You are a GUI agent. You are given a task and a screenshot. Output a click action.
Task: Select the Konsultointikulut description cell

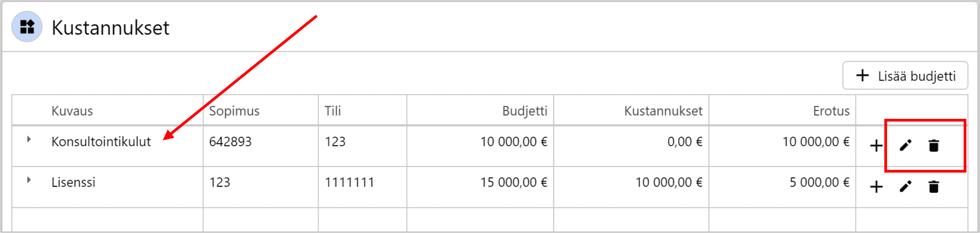point(101,142)
